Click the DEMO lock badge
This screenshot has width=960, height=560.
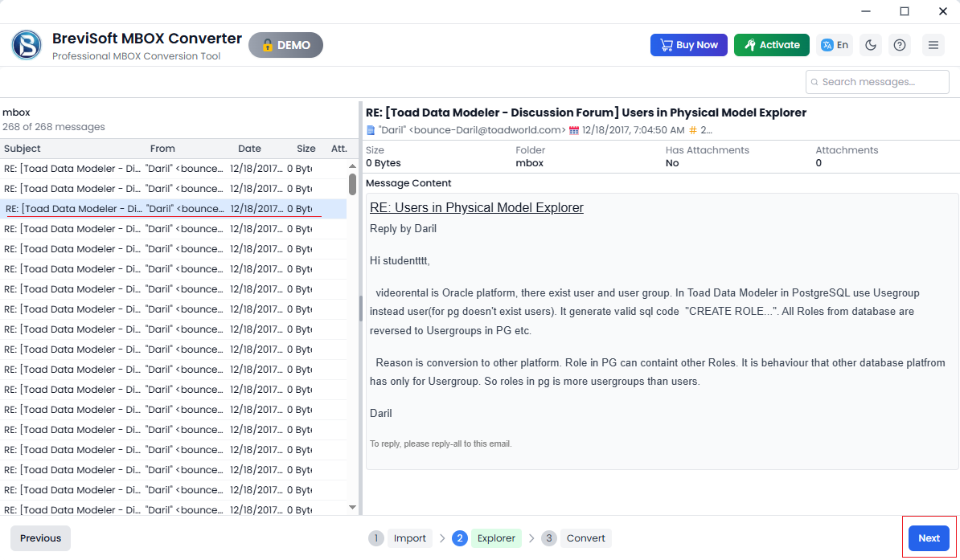[x=285, y=45]
